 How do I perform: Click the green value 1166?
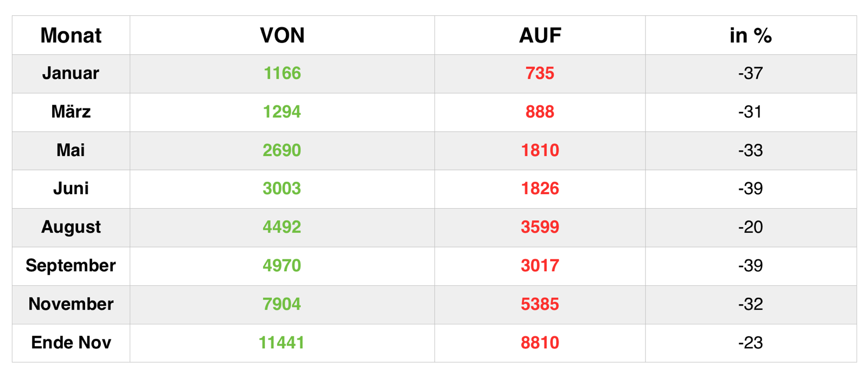pos(282,73)
